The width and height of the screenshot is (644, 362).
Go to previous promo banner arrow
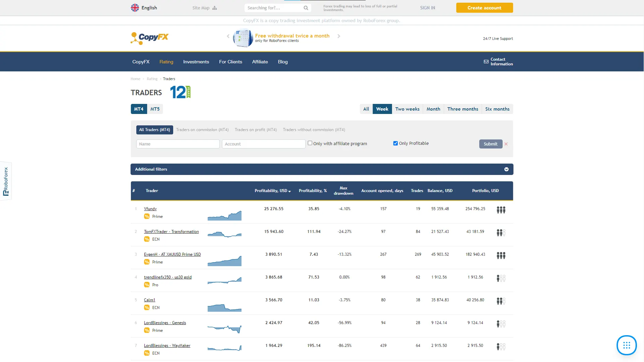tap(228, 36)
